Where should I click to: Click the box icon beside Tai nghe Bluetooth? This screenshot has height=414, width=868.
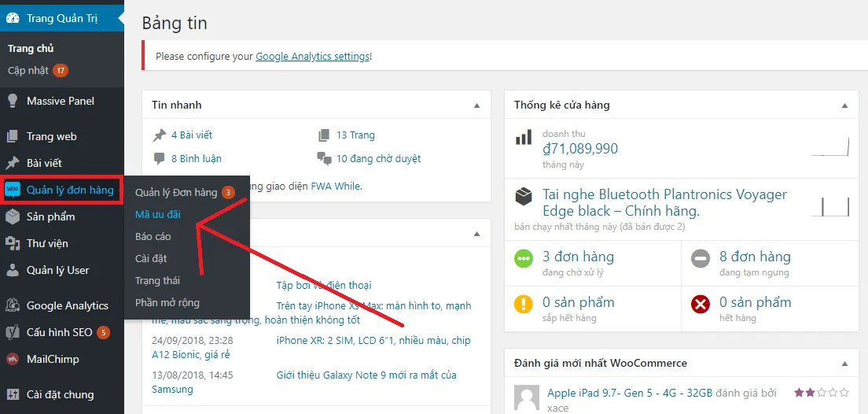(523, 197)
